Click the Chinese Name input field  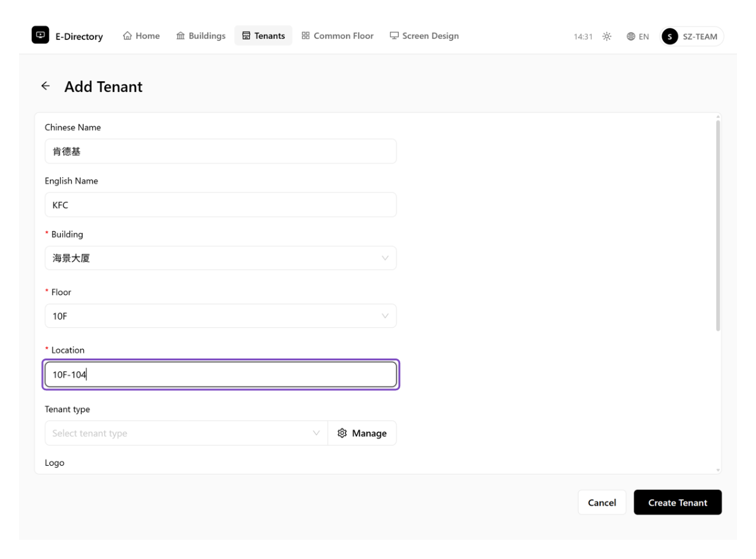[221, 152]
